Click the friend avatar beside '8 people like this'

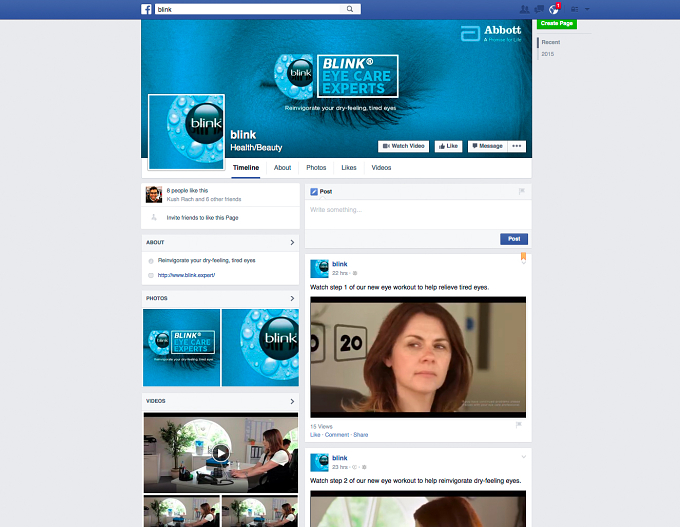pos(154,195)
